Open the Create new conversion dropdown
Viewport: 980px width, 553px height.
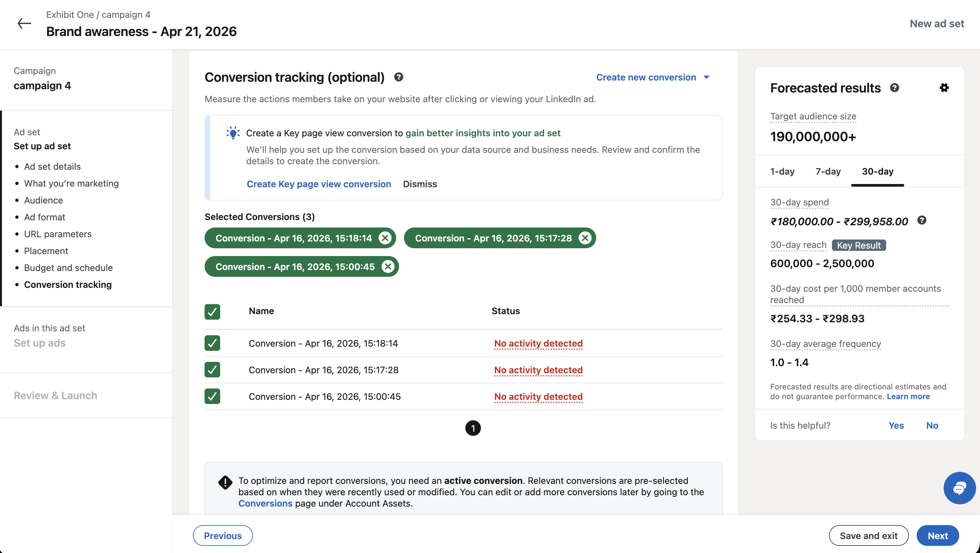(x=652, y=77)
